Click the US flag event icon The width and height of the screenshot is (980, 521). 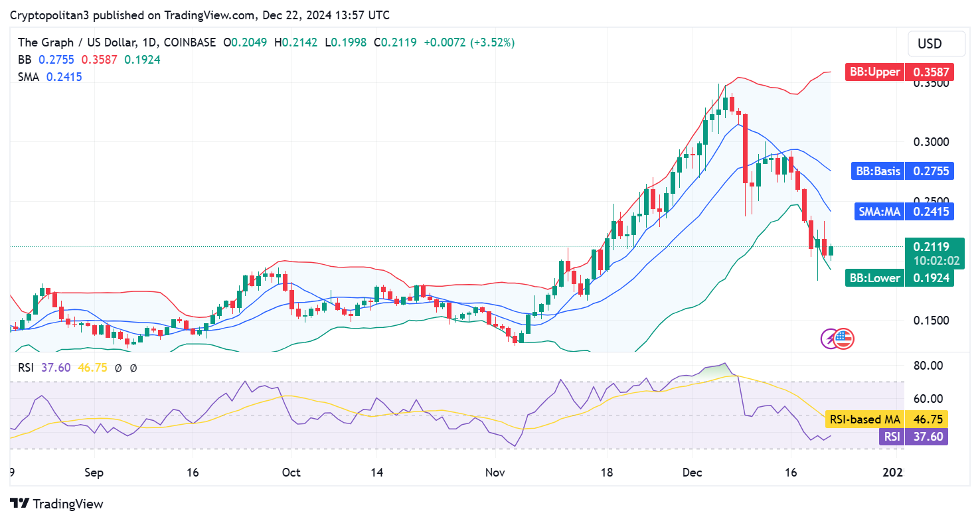tap(844, 338)
